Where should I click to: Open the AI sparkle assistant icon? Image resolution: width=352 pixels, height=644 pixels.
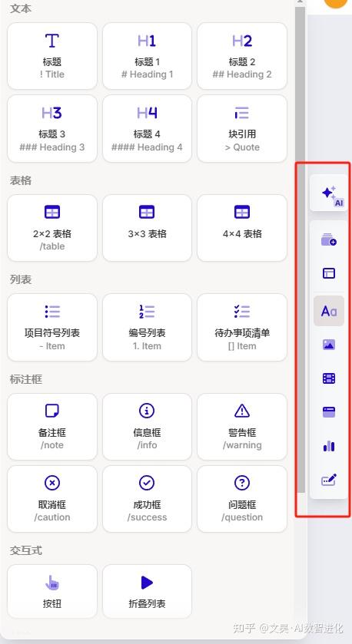pyautogui.click(x=329, y=193)
